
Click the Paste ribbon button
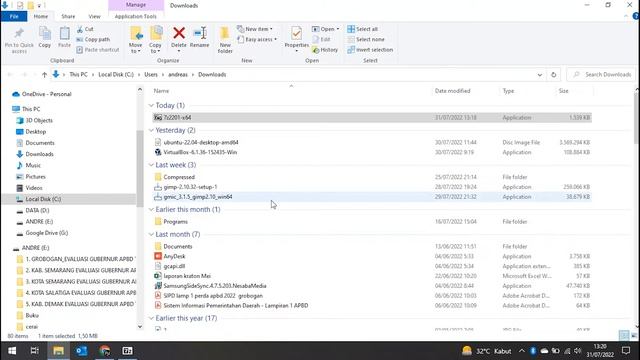64,38
